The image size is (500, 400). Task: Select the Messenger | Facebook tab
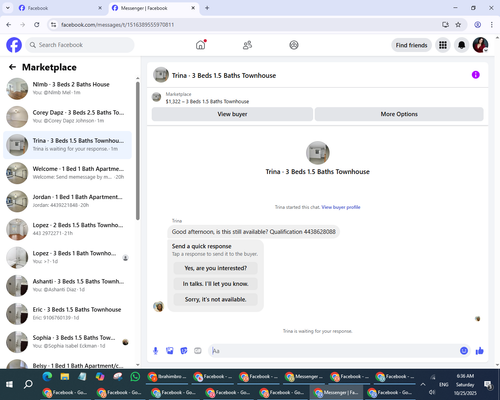[153, 8]
